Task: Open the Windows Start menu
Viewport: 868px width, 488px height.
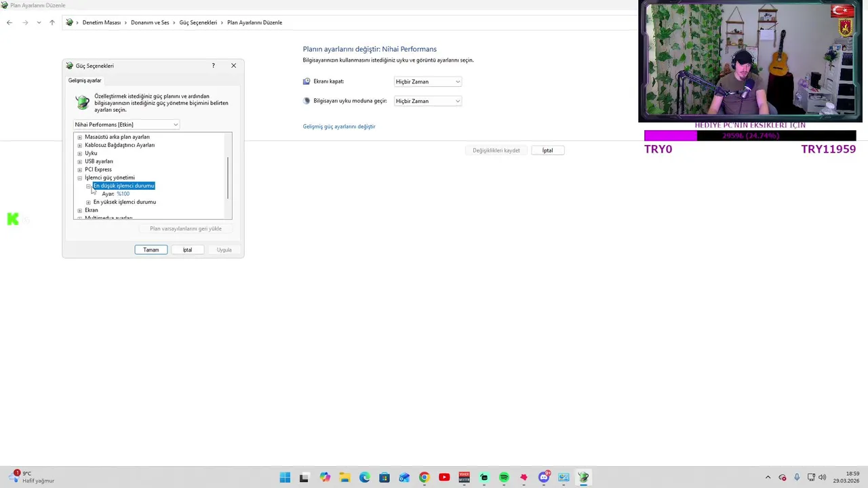Action: (285, 477)
